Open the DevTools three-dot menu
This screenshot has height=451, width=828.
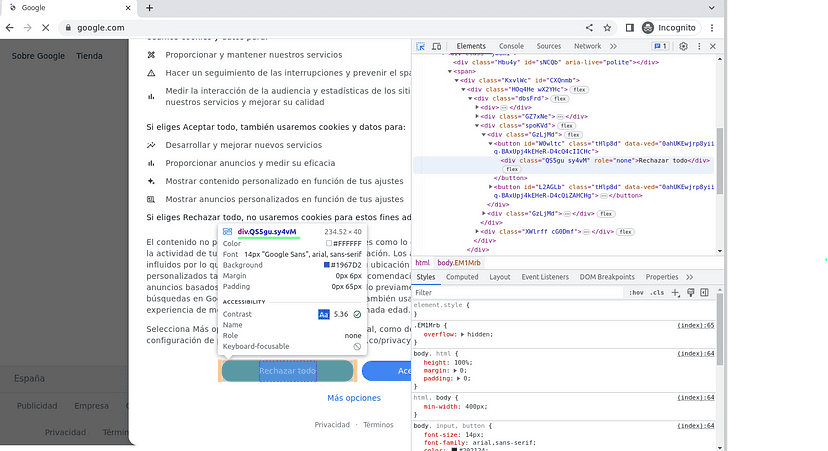(x=699, y=46)
